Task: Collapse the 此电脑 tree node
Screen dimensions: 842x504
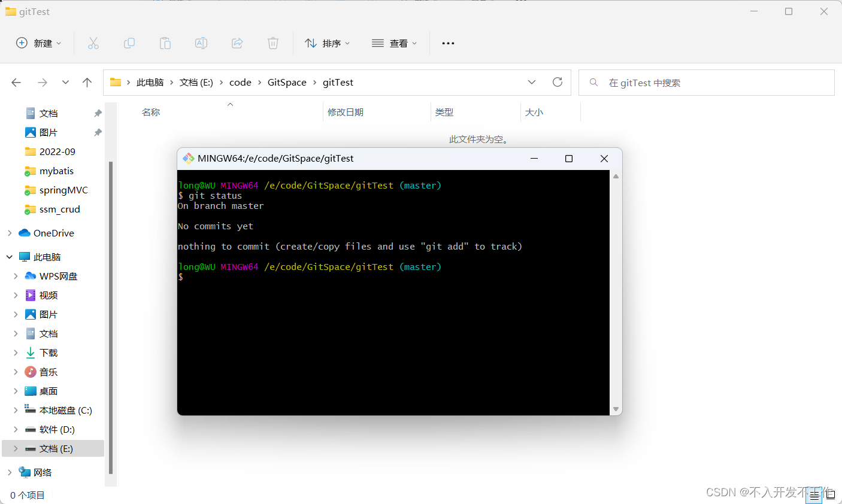Action: pyautogui.click(x=10, y=257)
